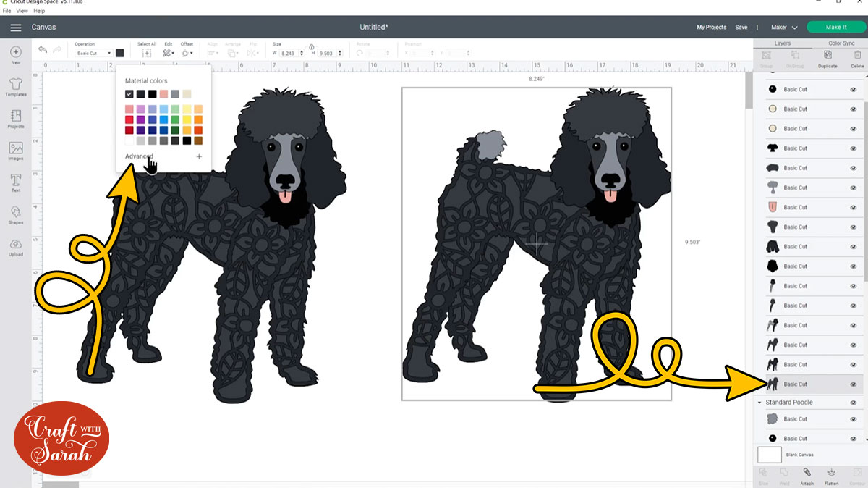The image size is (868, 488).
Task: Hide the grey pom-pom layer under Standard Poodle
Action: (854, 419)
